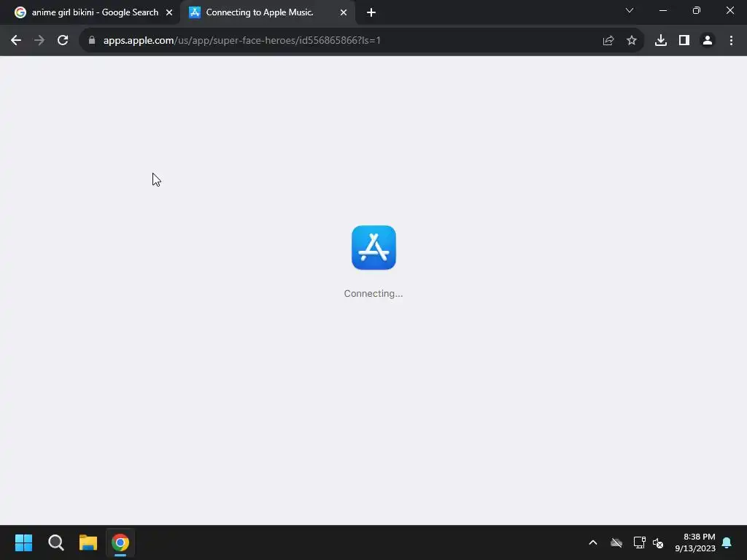Bookmark this tab with the star

tap(632, 41)
